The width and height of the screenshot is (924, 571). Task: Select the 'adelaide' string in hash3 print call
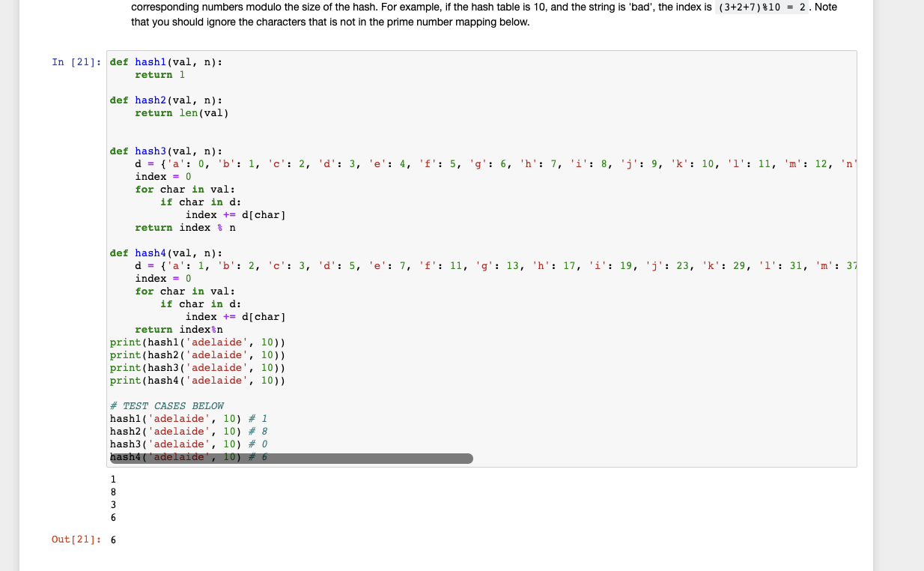pyautogui.click(x=217, y=367)
